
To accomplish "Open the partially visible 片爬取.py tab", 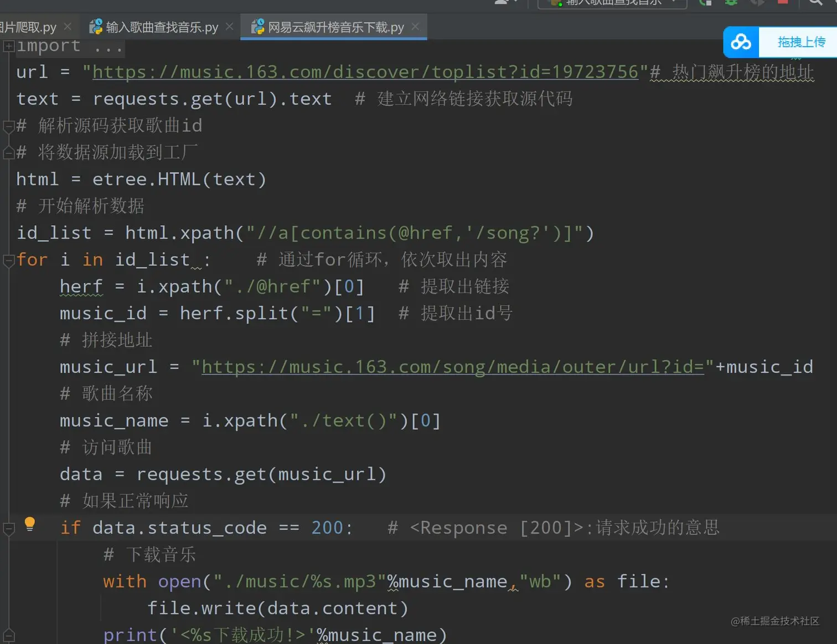I will [28, 27].
